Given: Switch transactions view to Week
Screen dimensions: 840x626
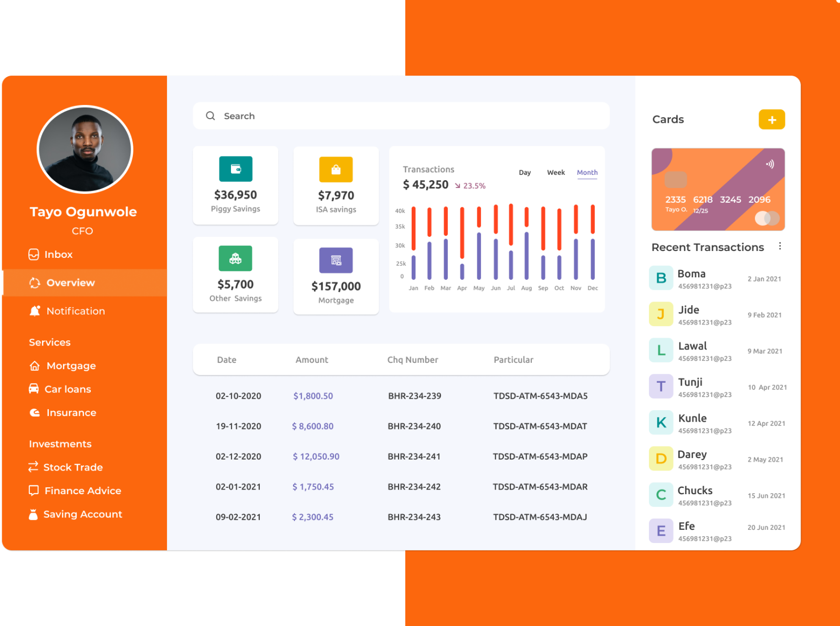Looking at the screenshot, I should click(x=555, y=172).
